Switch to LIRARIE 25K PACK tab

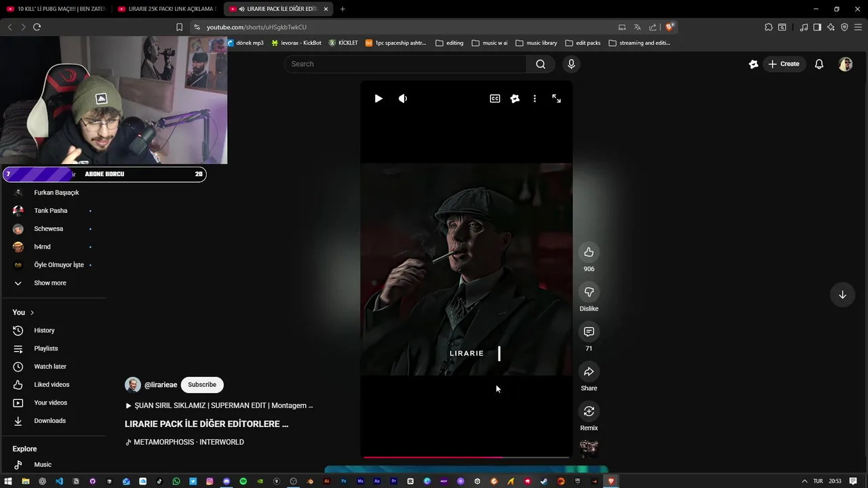coord(167,9)
